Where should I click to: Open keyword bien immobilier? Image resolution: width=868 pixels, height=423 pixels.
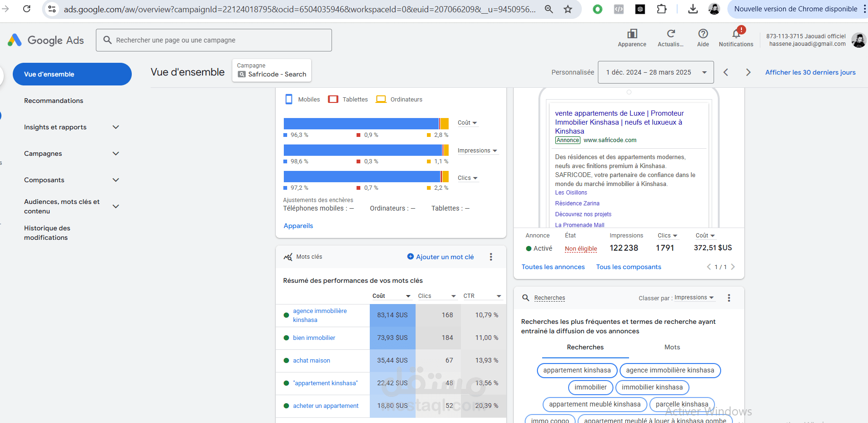314,338
